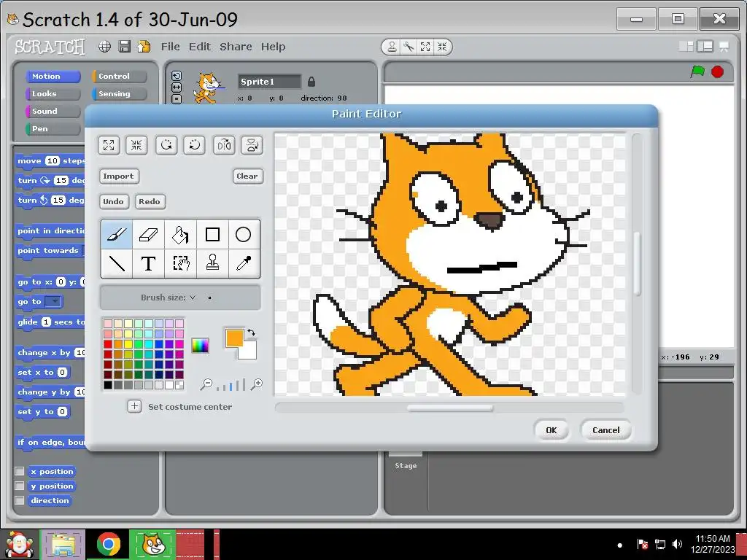Click the save project floppy icon
747x560 pixels.
(x=124, y=46)
